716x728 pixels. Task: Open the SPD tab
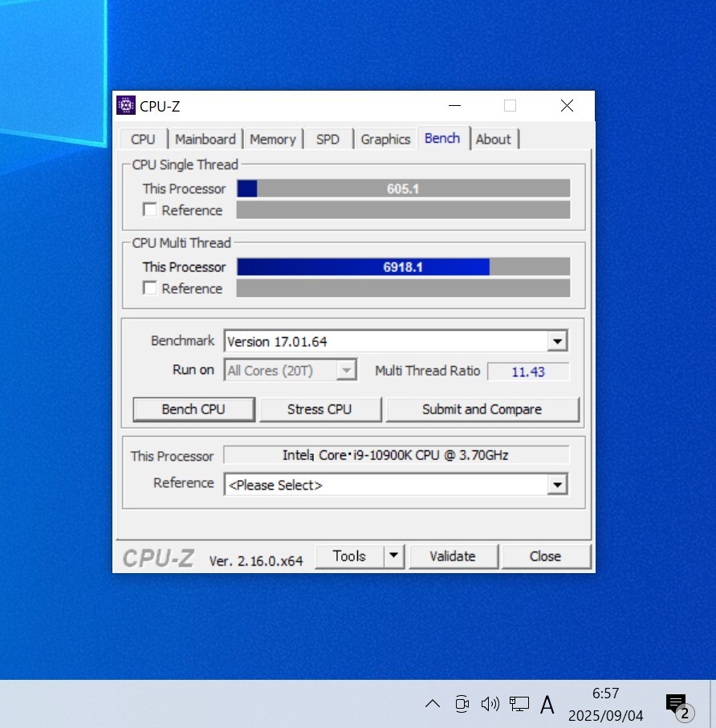(327, 140)
